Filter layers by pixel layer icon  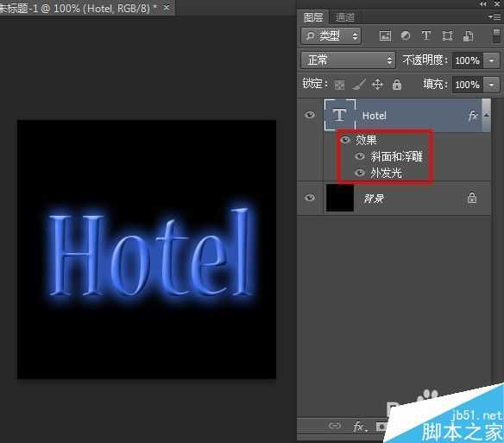(x=385, y=35)
